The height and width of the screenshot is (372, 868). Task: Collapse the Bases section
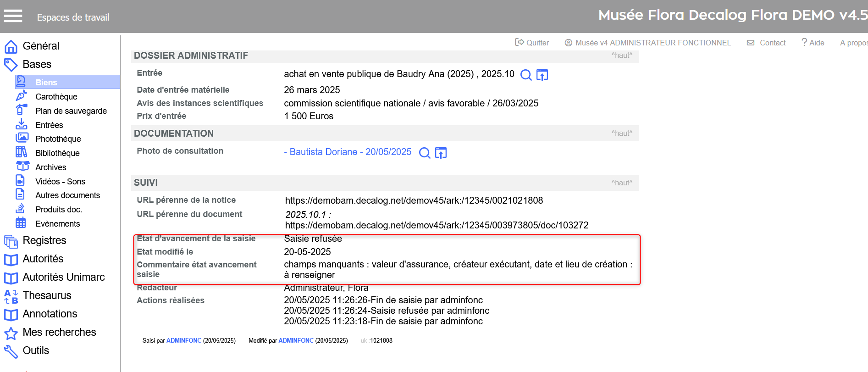[x=37, y=65]
